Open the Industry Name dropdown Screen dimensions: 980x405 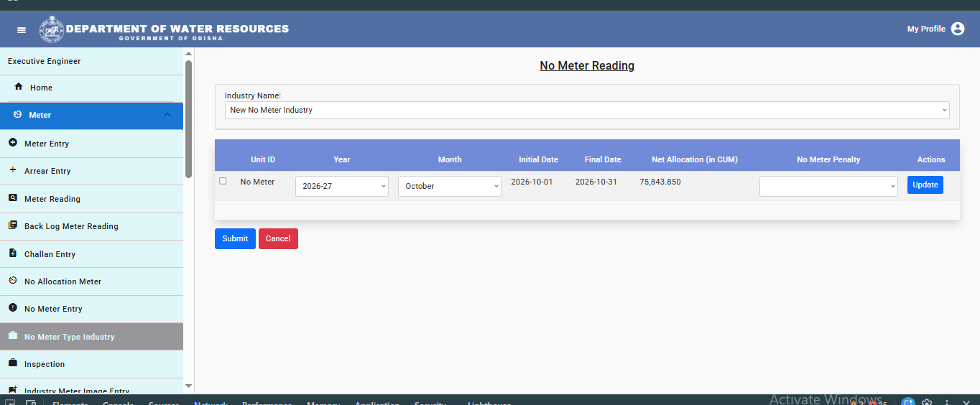[587, 110]
